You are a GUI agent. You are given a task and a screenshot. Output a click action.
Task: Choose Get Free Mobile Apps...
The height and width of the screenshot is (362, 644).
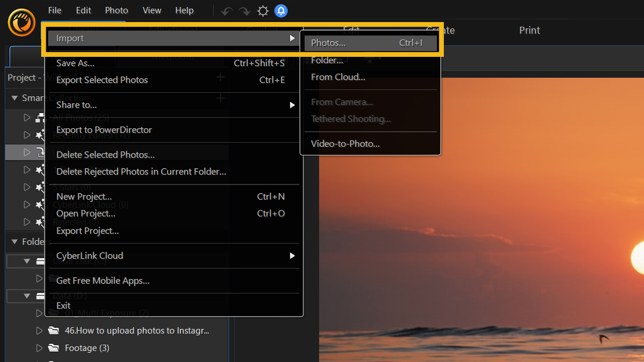pyautogui.click(x=174, y=281)
